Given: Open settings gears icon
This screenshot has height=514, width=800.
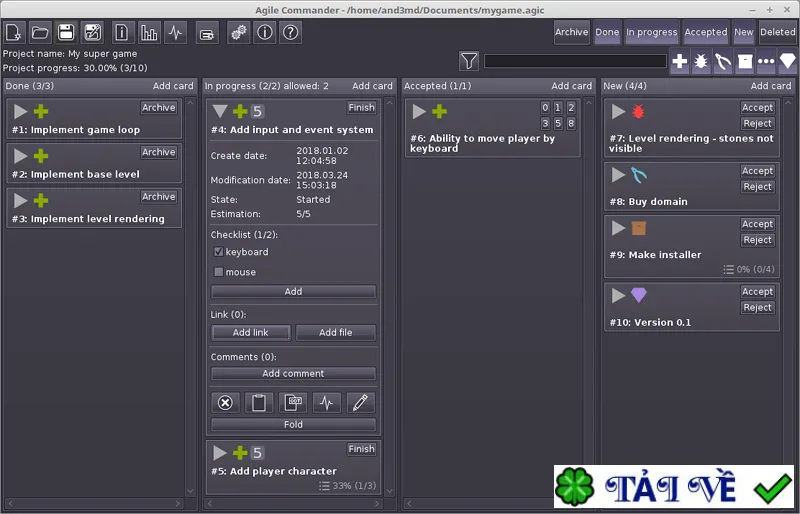Looking at the screenshot, I should [238, 33].
